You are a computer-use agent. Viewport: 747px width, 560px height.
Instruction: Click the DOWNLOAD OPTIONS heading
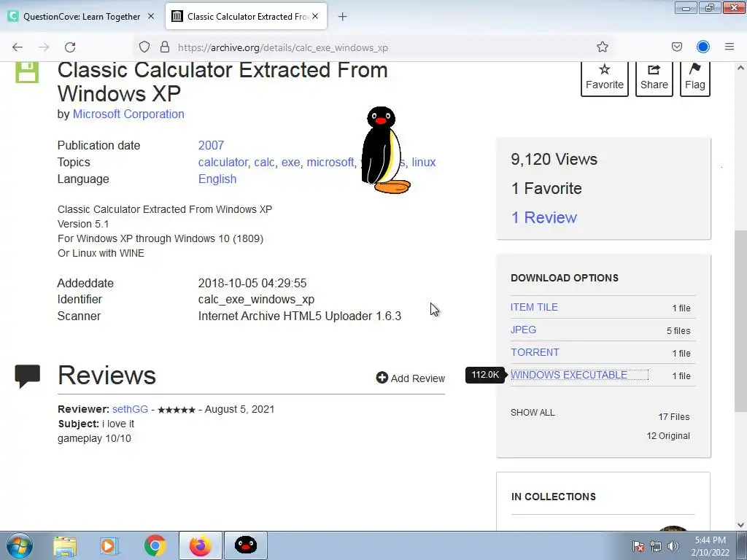click(565, 278)
